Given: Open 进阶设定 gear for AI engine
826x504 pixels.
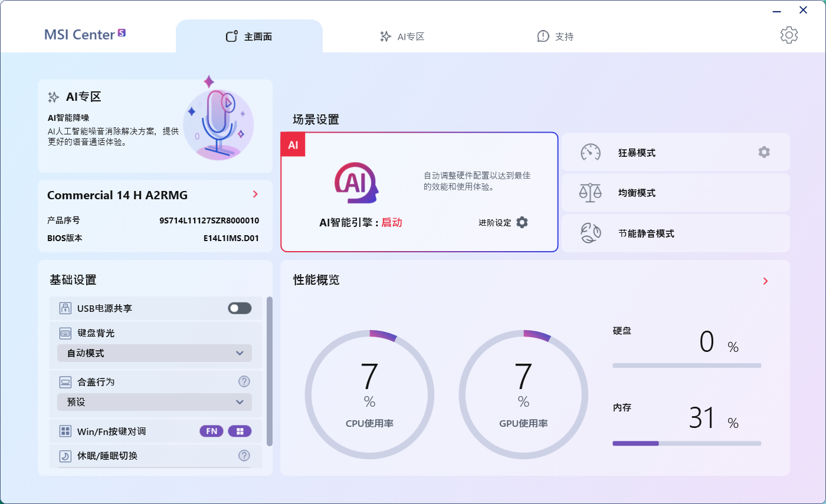Looking at the screenshot, I should (x=522, y=222).
